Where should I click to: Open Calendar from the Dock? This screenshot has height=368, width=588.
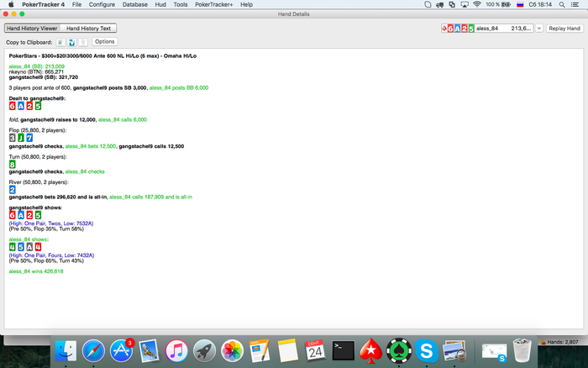click(x=315, y=351)
